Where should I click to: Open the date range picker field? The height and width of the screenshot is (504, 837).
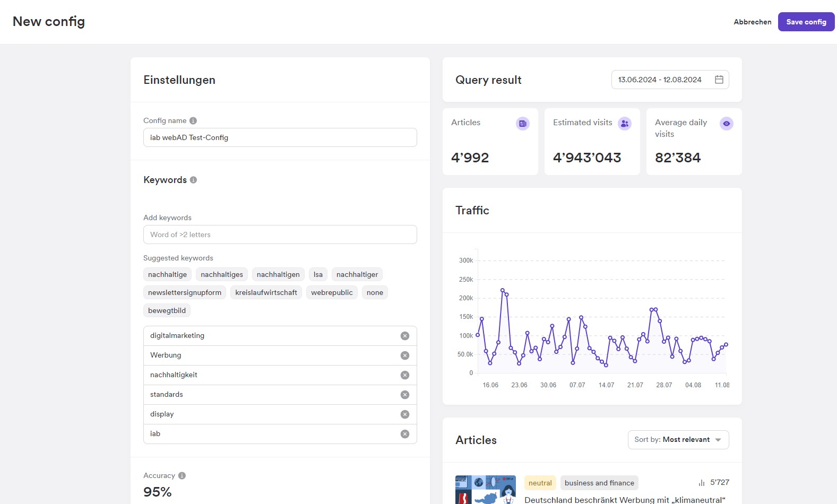(x=660, y=80)
